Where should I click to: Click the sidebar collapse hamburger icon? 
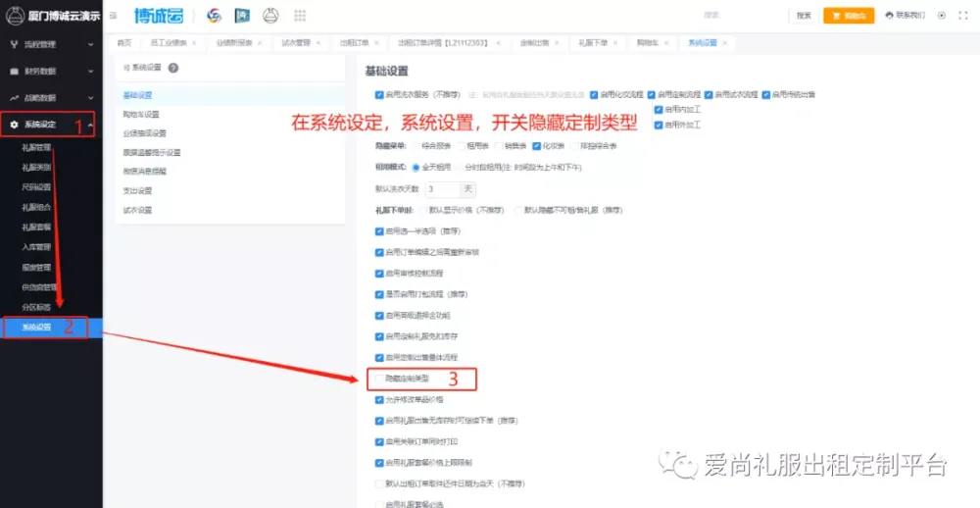click(114, 16)
